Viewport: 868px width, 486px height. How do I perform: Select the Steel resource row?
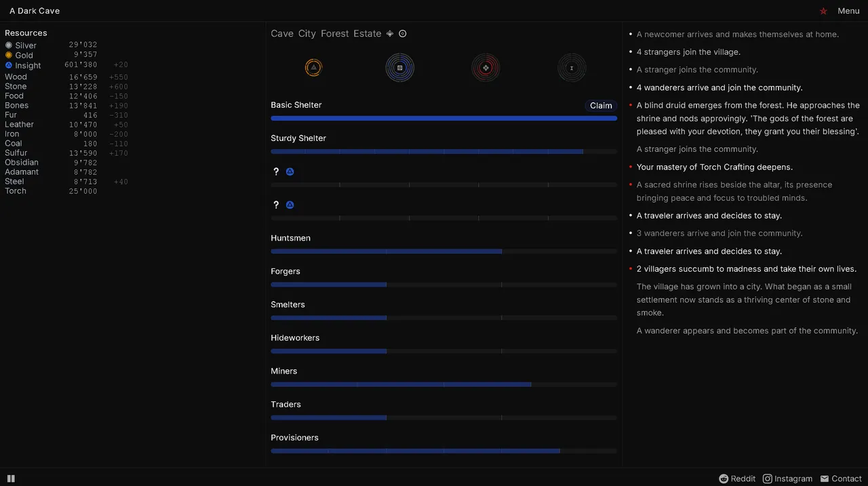coord(66,182)
